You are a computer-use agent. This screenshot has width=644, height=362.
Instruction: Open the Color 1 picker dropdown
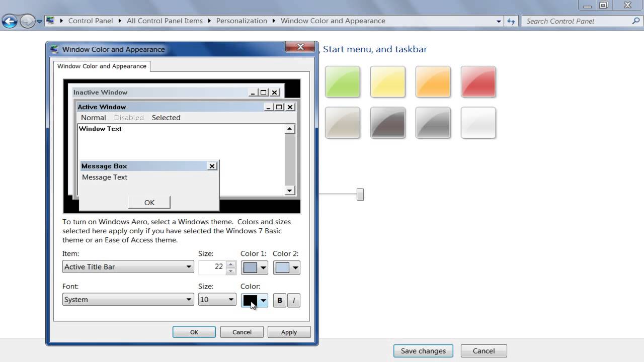tap(255, 267)
